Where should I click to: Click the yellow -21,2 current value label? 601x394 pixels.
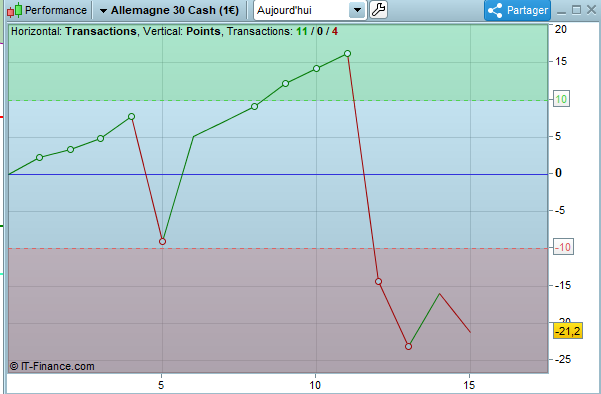click(568, 331)
